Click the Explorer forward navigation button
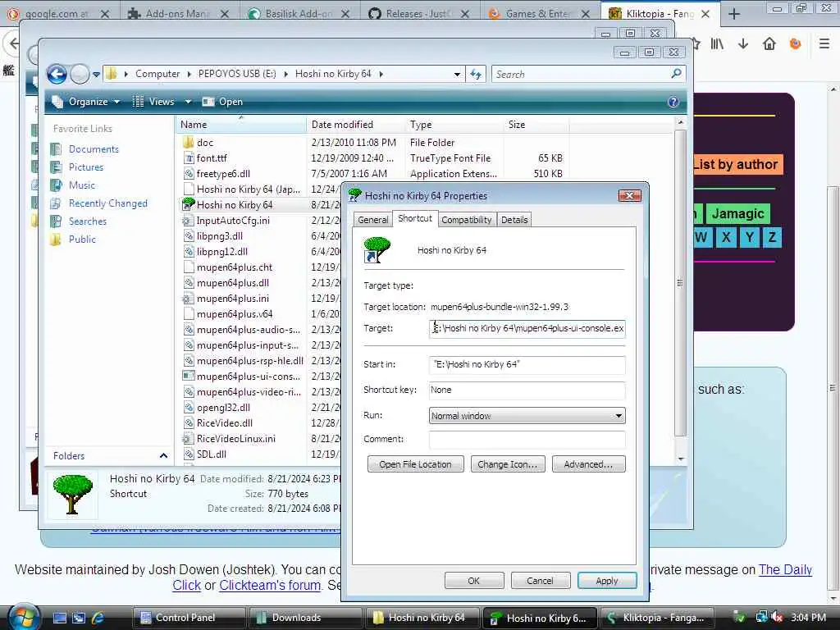840x630 pixels. (80, 74)
